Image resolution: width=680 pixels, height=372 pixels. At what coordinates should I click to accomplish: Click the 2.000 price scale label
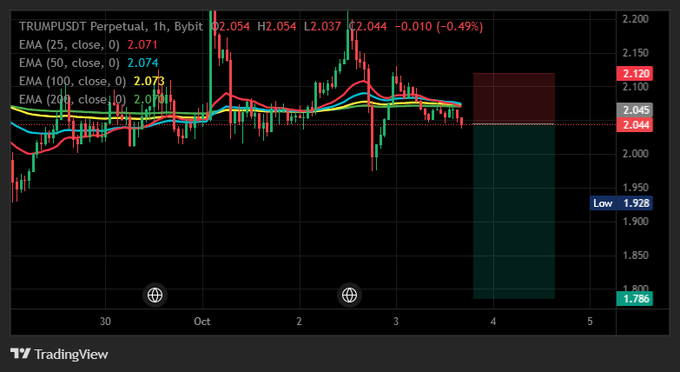click(636, 153)
